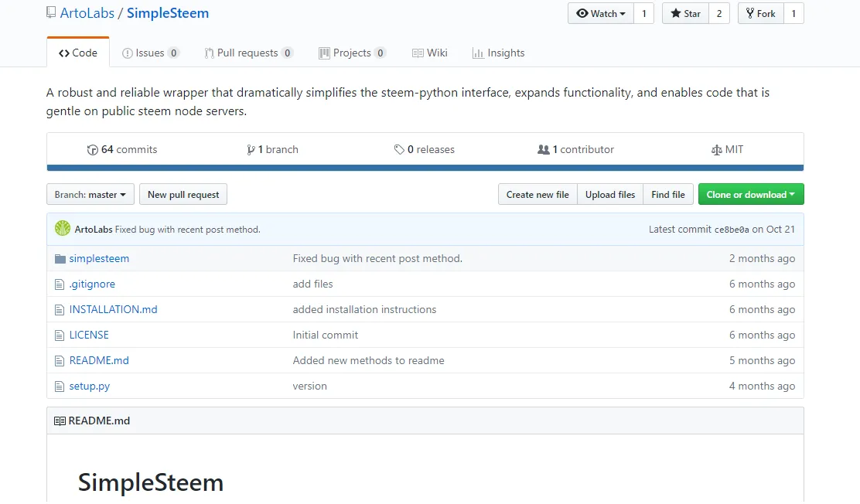Click the LICENSE file icon
Screen dimensions: 860x504
coord(60,335)
